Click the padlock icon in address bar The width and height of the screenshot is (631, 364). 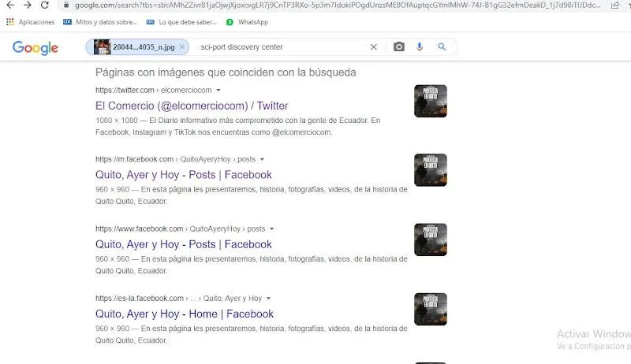(x=66, y=6)
